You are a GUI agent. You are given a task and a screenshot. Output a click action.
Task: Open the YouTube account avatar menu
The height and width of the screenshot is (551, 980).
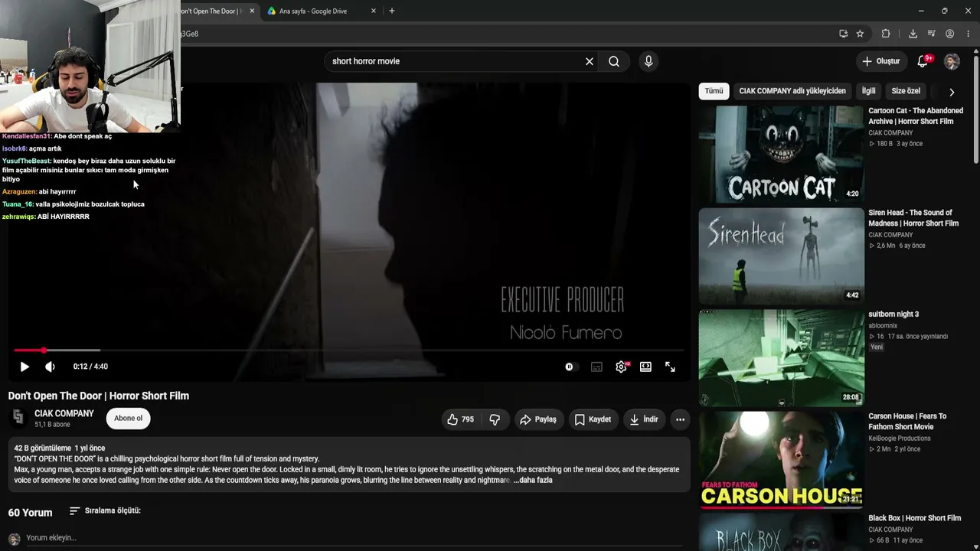pos(952,61)
